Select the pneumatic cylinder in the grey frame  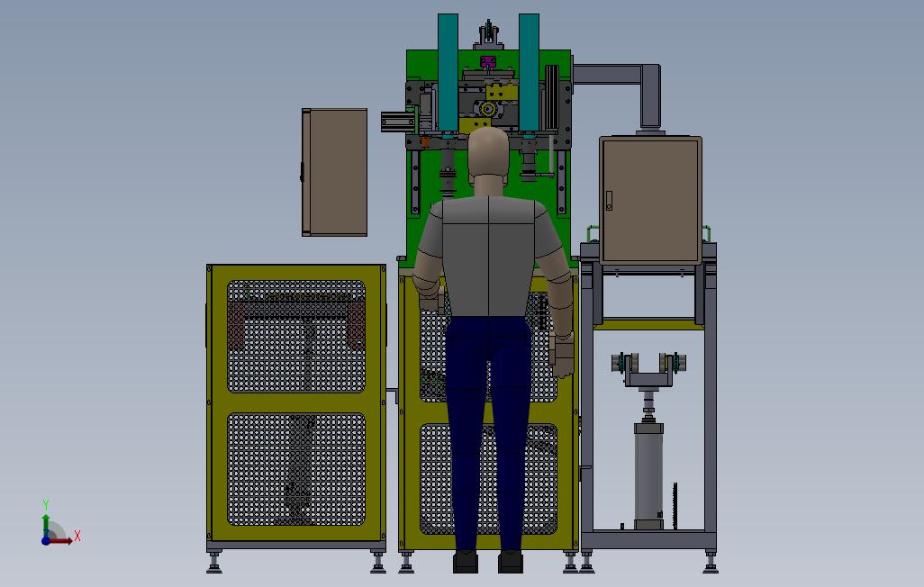point(648,475)
